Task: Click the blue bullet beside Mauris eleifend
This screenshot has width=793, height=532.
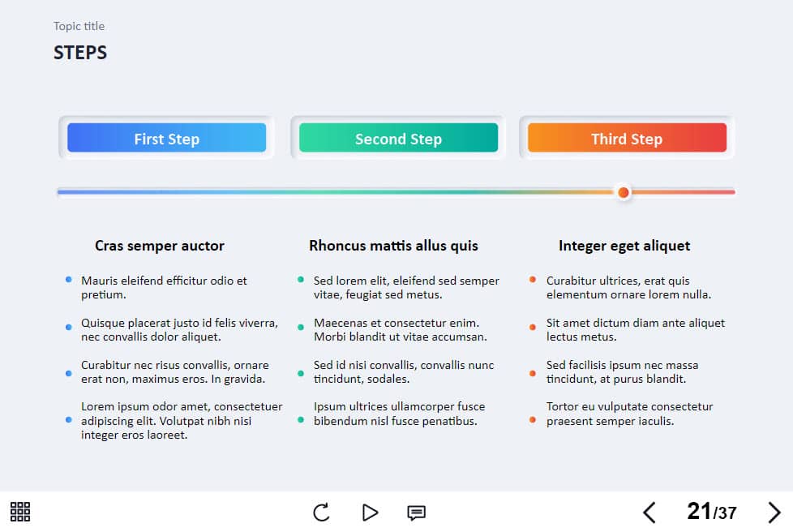Action: [x=68, y=280]
